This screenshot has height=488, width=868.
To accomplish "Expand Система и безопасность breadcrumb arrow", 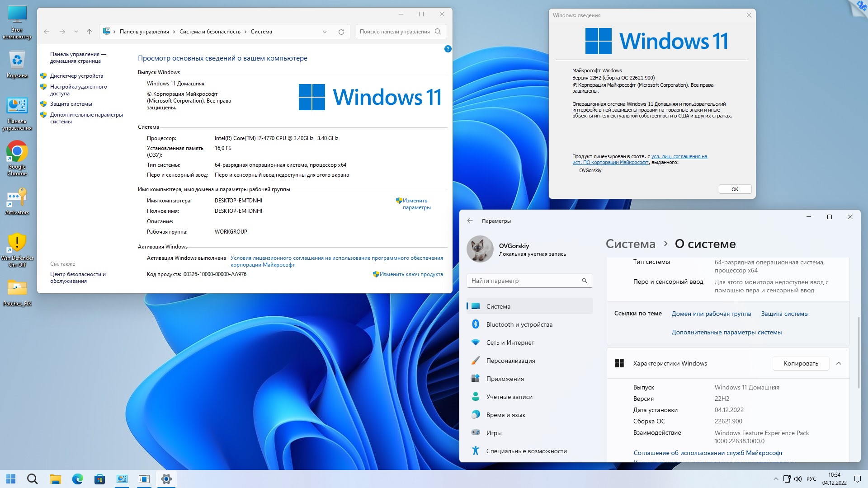I will click(245, 32).
